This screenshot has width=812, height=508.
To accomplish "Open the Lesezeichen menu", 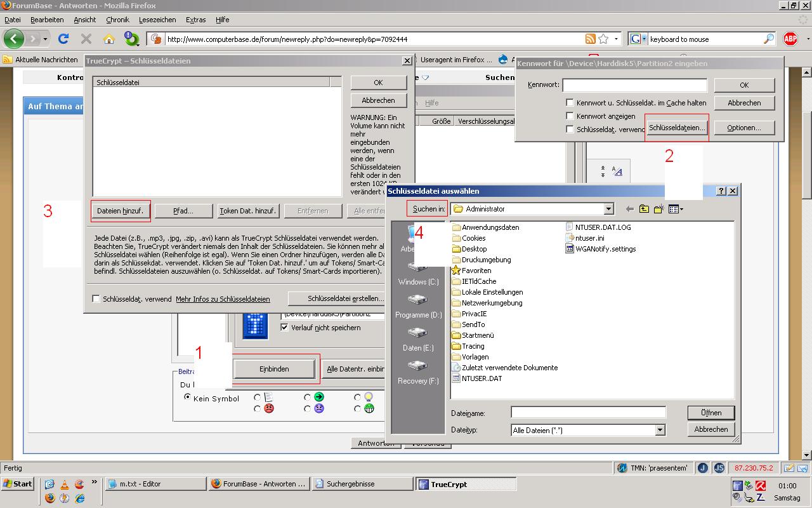I will [x=157, y=20].
